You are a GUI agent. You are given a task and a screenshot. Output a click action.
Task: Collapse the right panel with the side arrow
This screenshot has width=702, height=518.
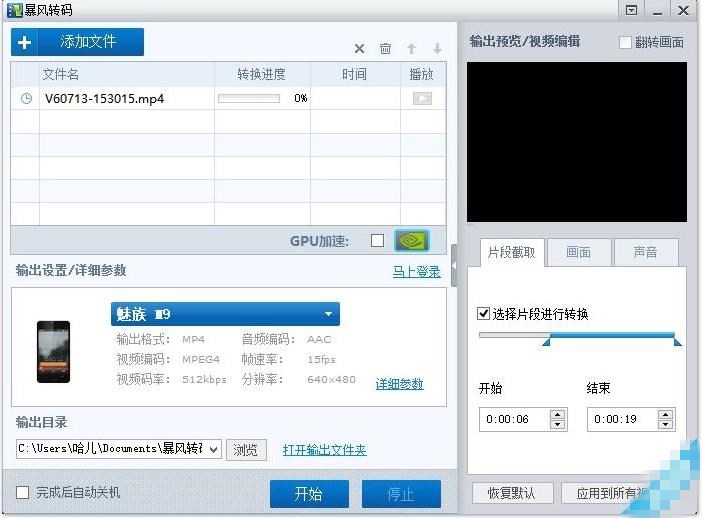454,265
